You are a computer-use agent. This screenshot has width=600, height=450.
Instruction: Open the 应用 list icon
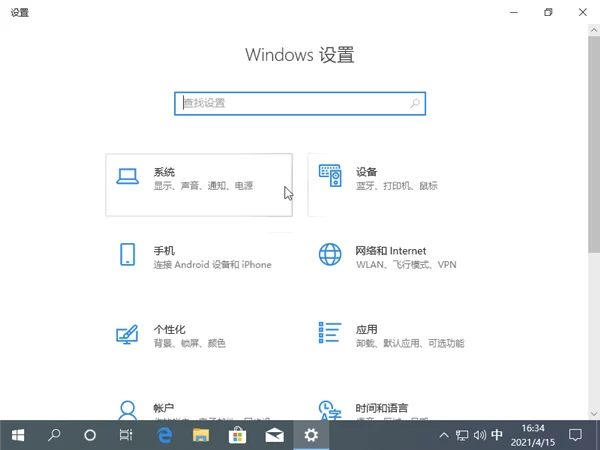click(x=330, y=333)
